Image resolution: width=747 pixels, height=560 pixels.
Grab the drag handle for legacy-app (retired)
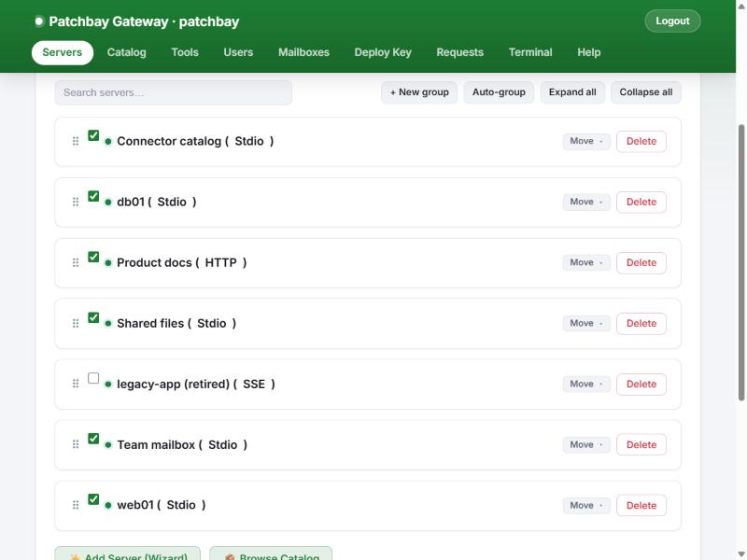pyautogui.click(x=76, y=384)
